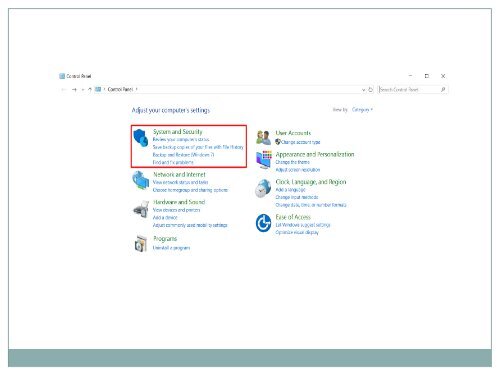Click View devices and printers

click(x=176, y=210)
